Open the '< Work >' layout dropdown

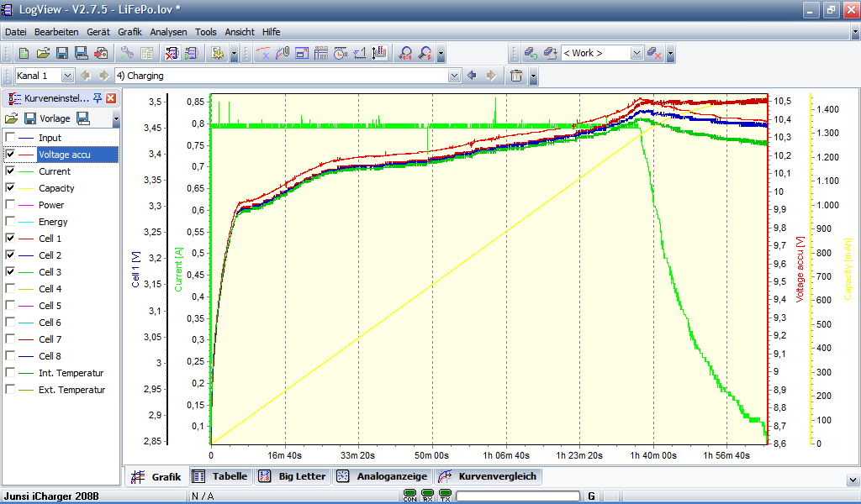637,53
